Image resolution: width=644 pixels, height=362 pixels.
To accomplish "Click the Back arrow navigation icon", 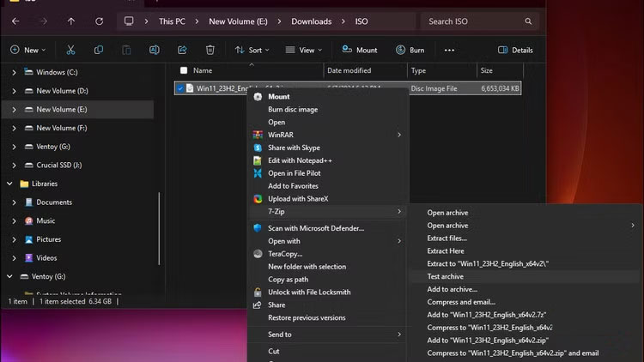I will point(15,21).
